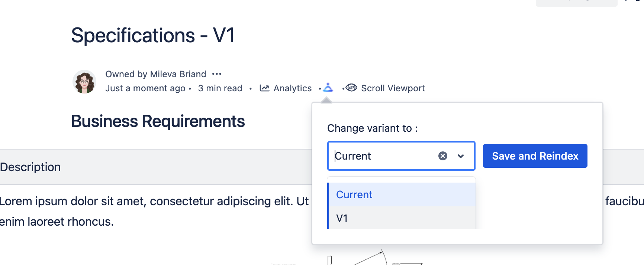Click the Scroll Viewport eye icon
This screenshot has width=644, height=265.
(x=351, y=88)
